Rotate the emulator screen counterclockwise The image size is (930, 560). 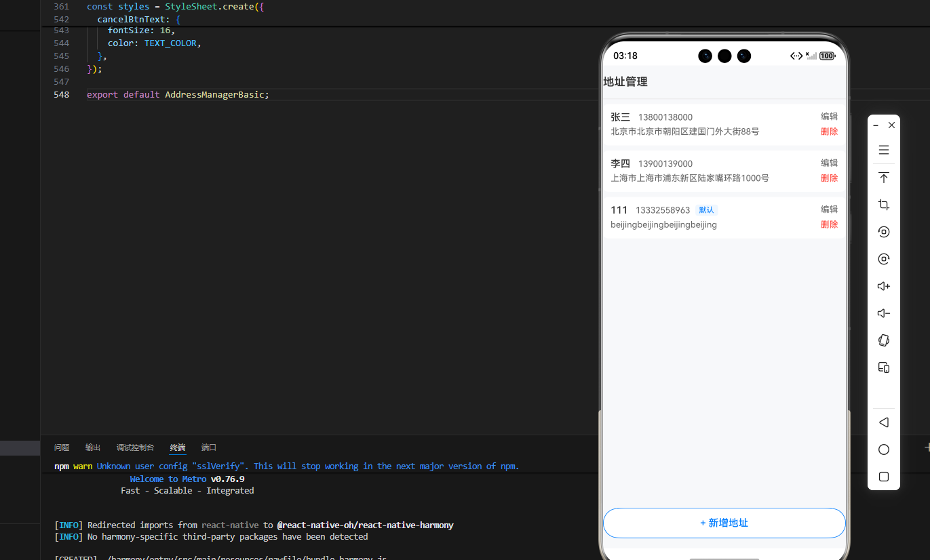point(883,231)
